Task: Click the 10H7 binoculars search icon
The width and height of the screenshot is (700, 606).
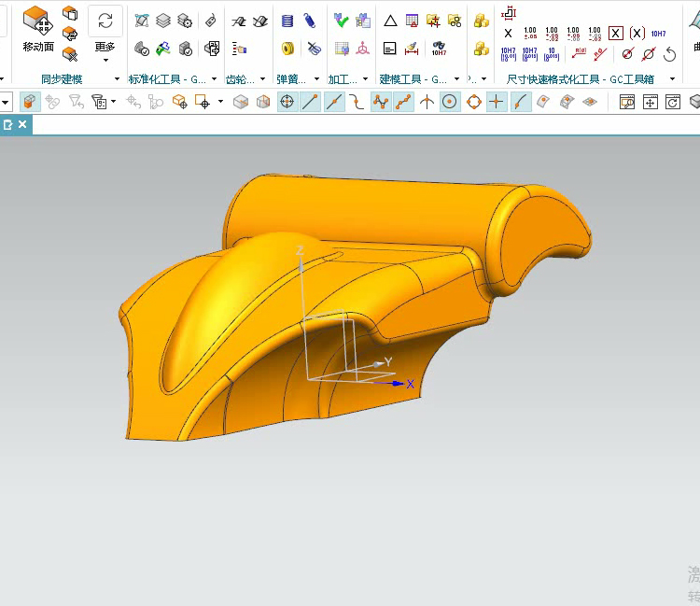Action: (x=438, y=48)
